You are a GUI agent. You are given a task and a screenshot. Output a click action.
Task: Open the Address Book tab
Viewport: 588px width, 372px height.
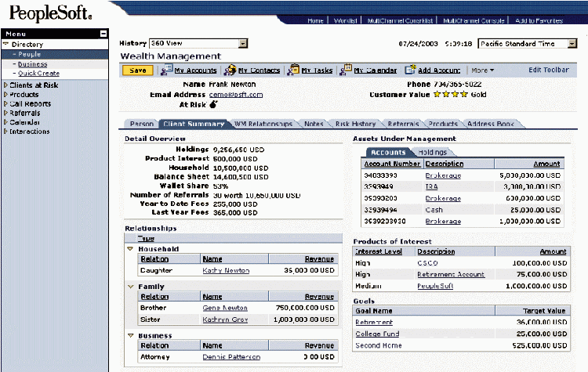[491, 124]
